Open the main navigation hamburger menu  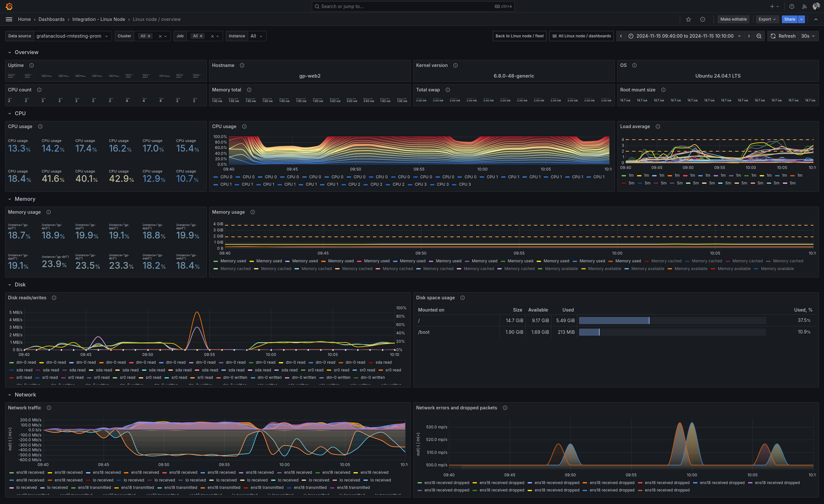(9, 19)
